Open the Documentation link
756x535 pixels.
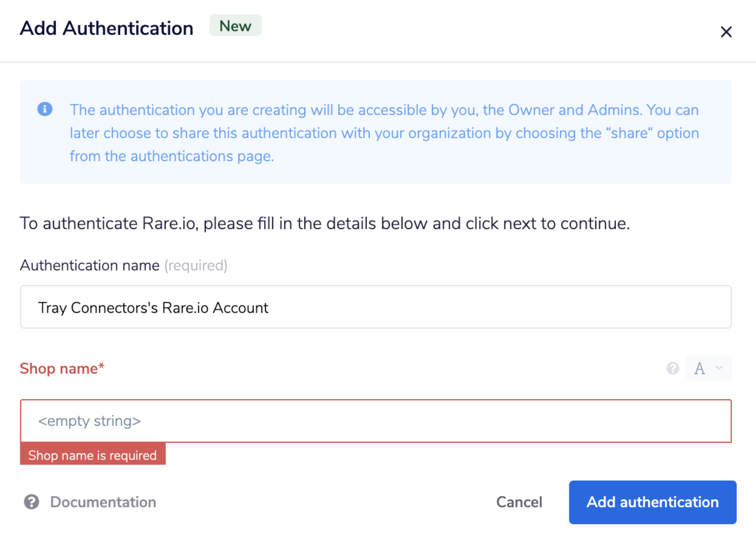coord(103,502)
